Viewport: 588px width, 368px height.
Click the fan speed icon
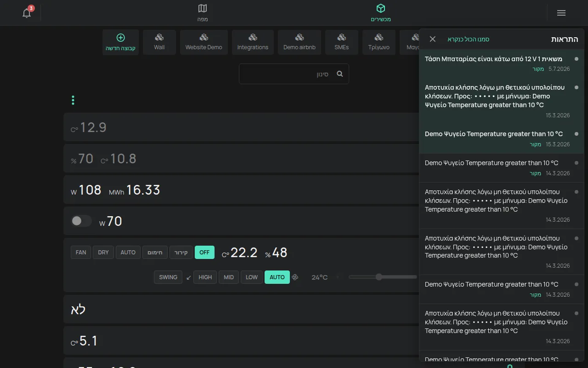(295, 277)
